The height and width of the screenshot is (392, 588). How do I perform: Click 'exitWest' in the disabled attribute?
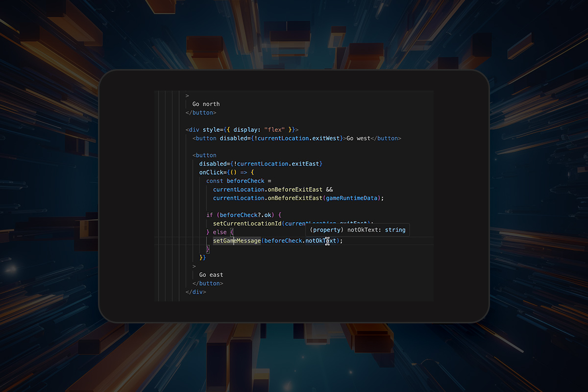(326, 138)
